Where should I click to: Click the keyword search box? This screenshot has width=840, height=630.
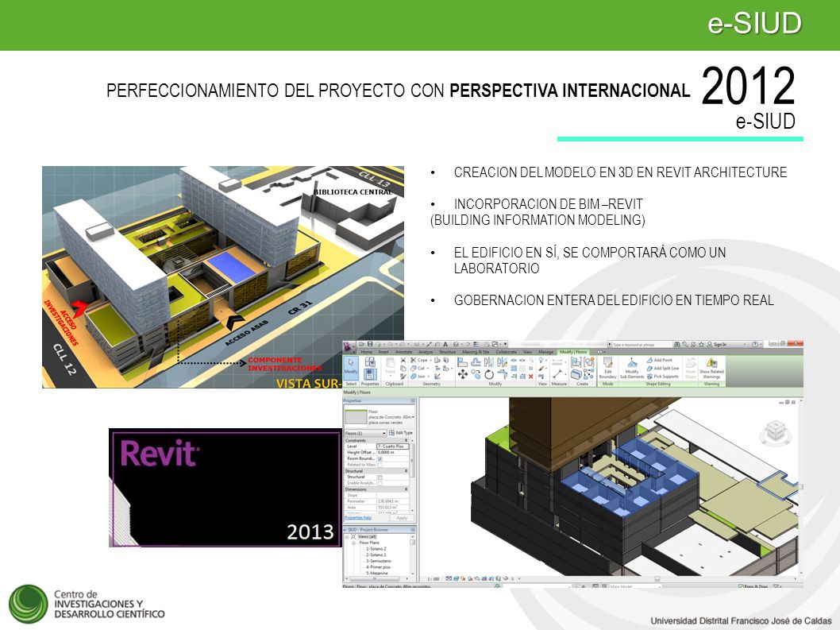tap(642, 345)
